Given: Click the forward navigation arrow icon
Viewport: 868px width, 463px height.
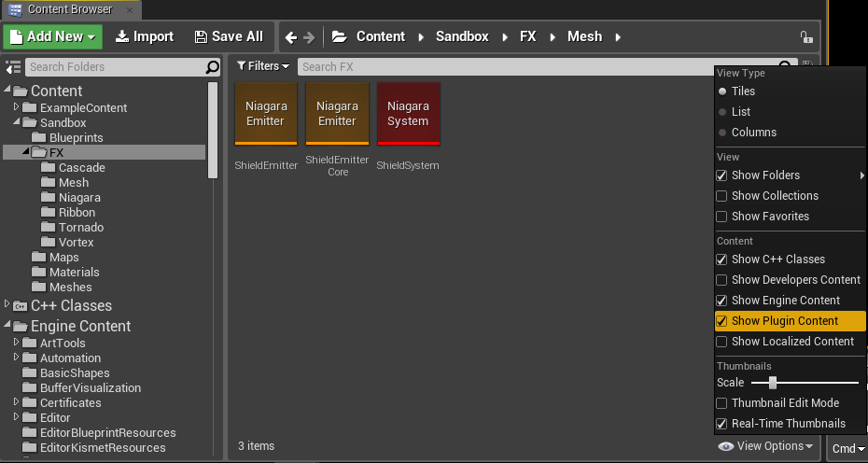Looking at the screenshot, I should click(309, 37).
